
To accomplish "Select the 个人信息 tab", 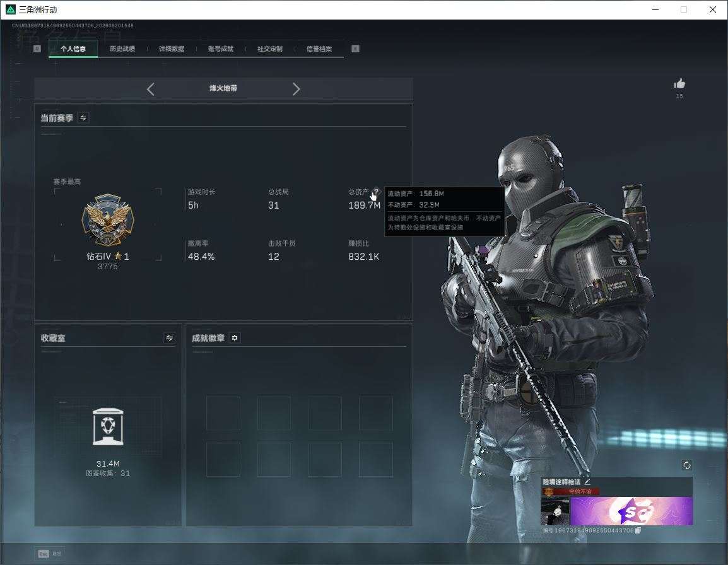I will click(x=73, y=49).
